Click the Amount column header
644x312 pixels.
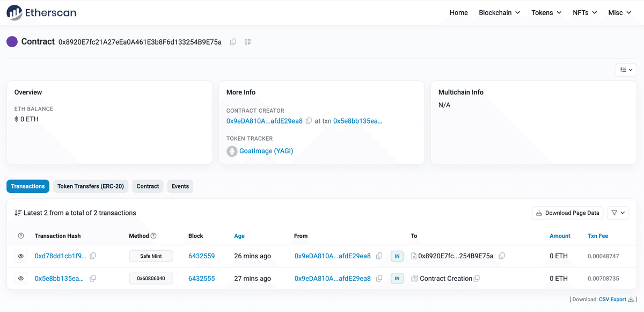click(x=560, y=236)
